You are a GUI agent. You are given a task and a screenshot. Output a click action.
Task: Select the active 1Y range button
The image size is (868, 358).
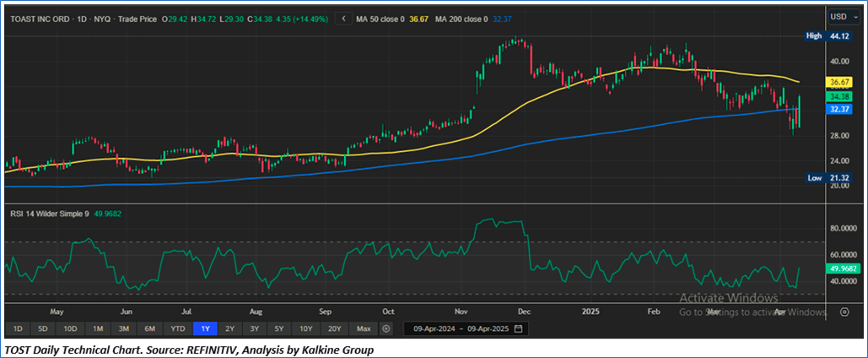(205, 329)
